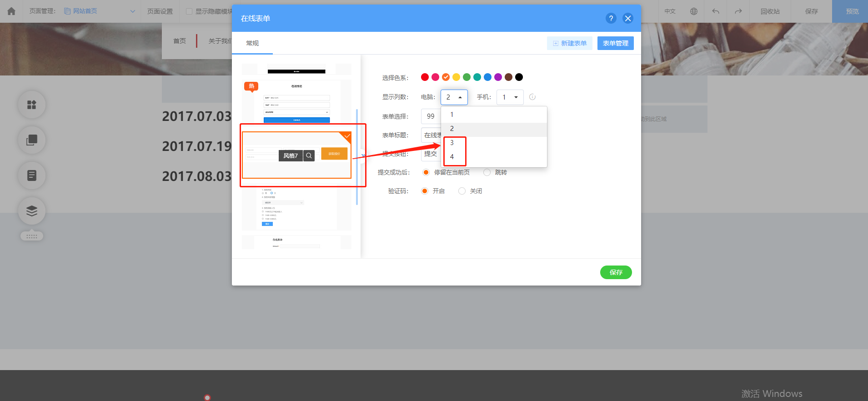This screenshot has width=868, height=401.
Task: Open the layers sidebar icon
Action: [x=32, y=211]
